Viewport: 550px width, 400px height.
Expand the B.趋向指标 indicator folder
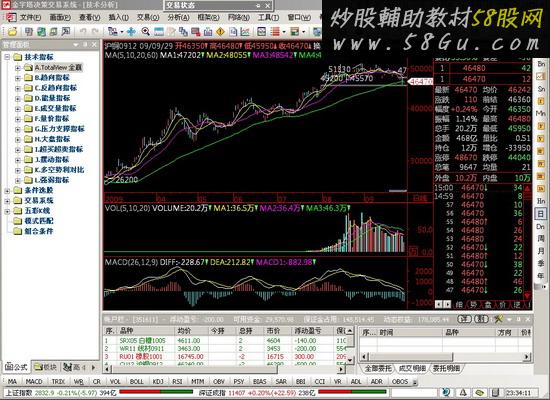pyautogui.click(x=18, y=78)
